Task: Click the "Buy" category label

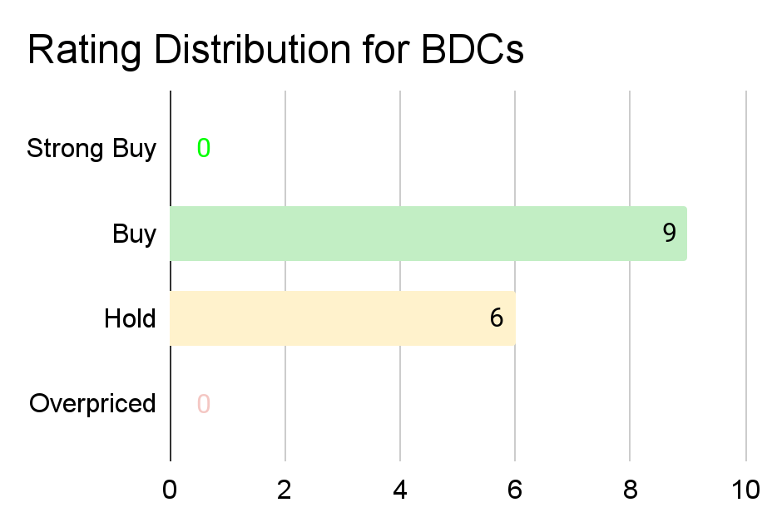Action: coord(135,234)
